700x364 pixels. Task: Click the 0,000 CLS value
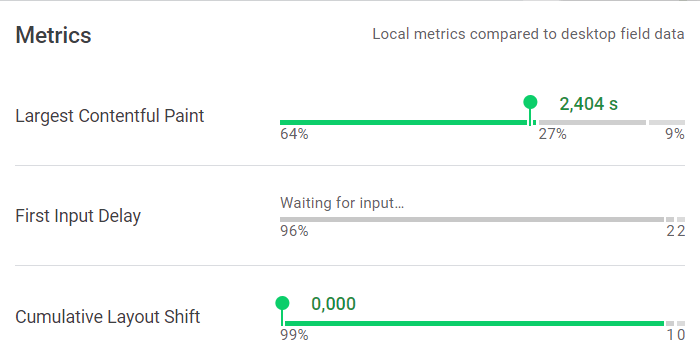333,304
